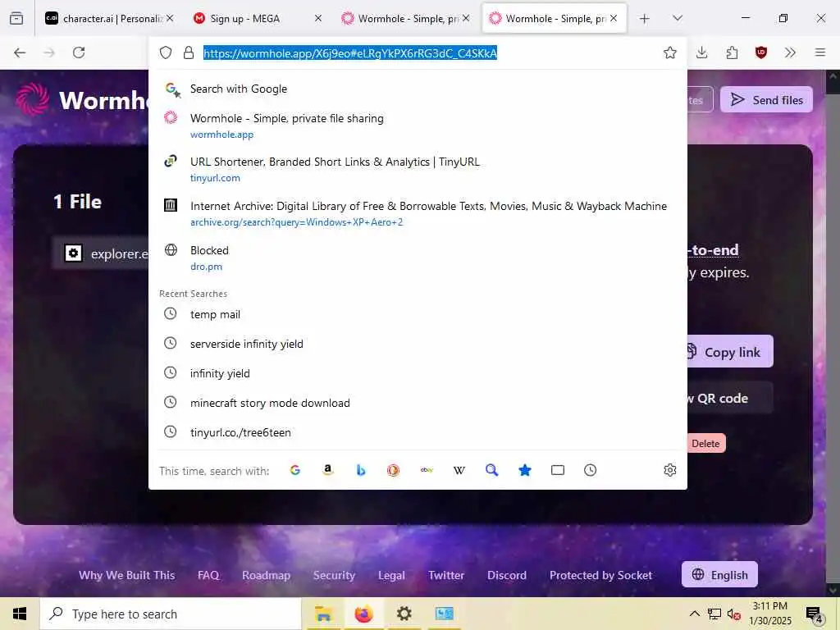Screen dimensions: 840x630
Task: Open the Roadmap footer link
Action: tap(267, 575)
